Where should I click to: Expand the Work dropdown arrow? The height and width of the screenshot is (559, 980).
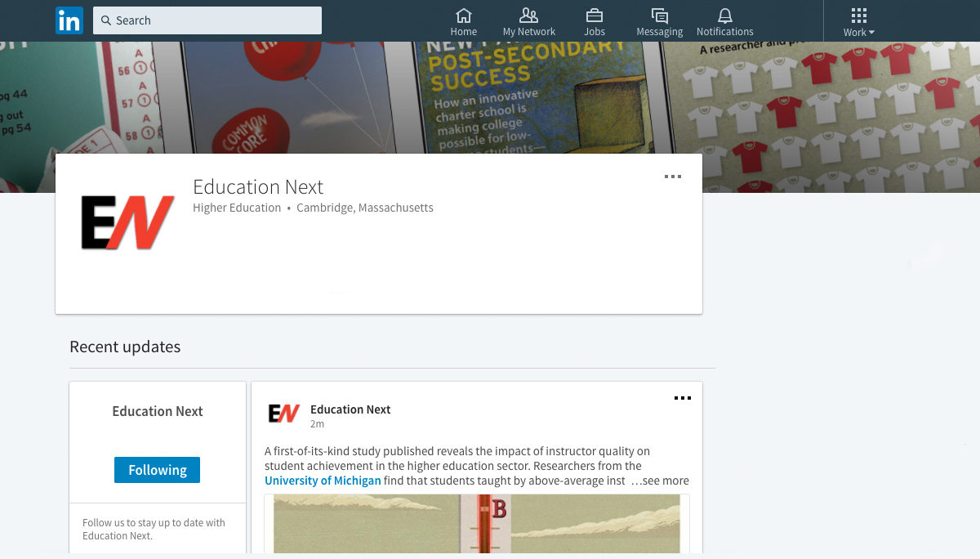coord(871,33)
